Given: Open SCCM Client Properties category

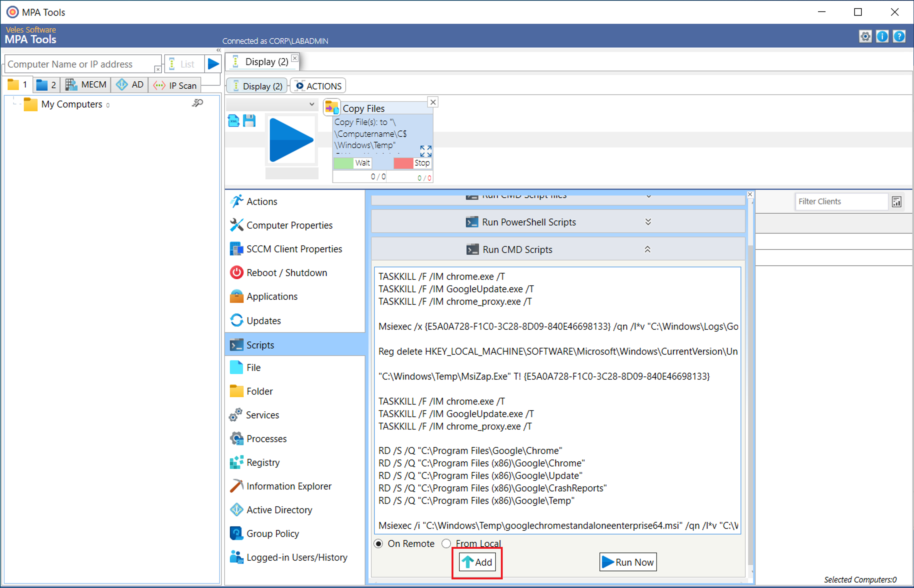Looking at the screenshot, I should pyautogui.click(x=295, y=249).
